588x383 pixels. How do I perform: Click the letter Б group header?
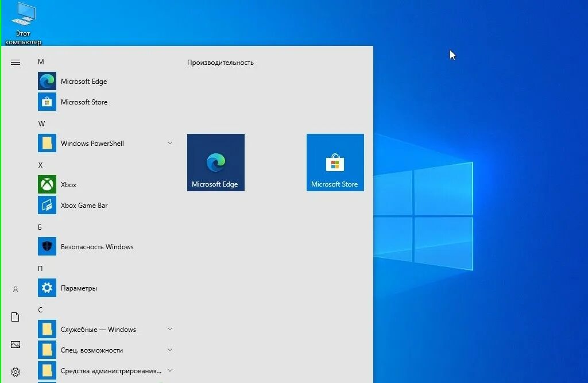tap(40, 227)
